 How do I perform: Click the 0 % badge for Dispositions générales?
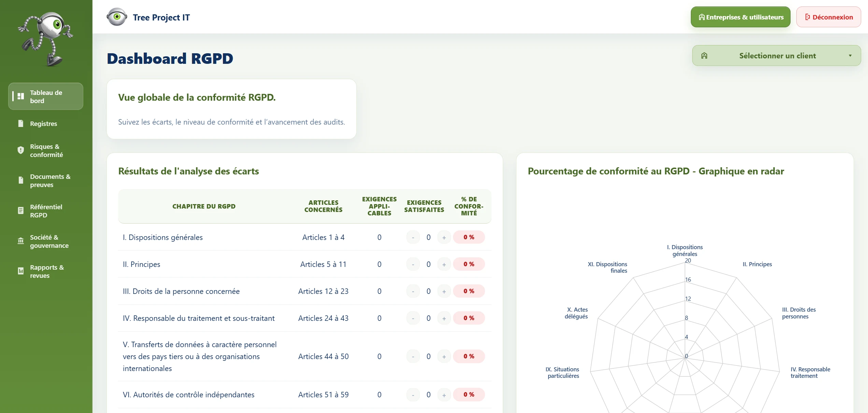point(469,237)
